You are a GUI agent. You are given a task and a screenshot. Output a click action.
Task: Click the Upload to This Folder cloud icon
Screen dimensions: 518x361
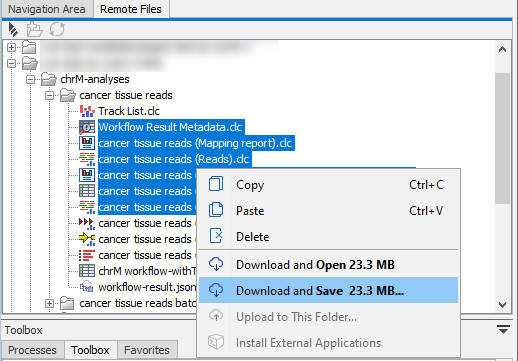tap(216, 316)
